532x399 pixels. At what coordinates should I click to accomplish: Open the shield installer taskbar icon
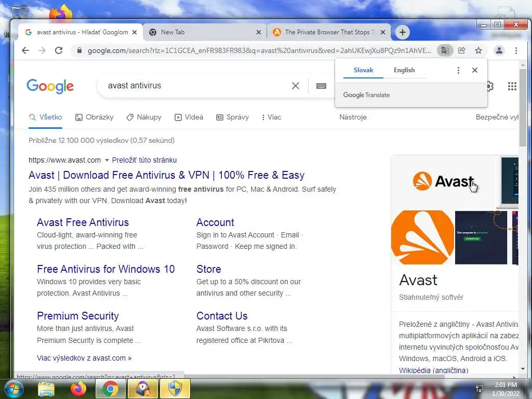tap(175, 389)
